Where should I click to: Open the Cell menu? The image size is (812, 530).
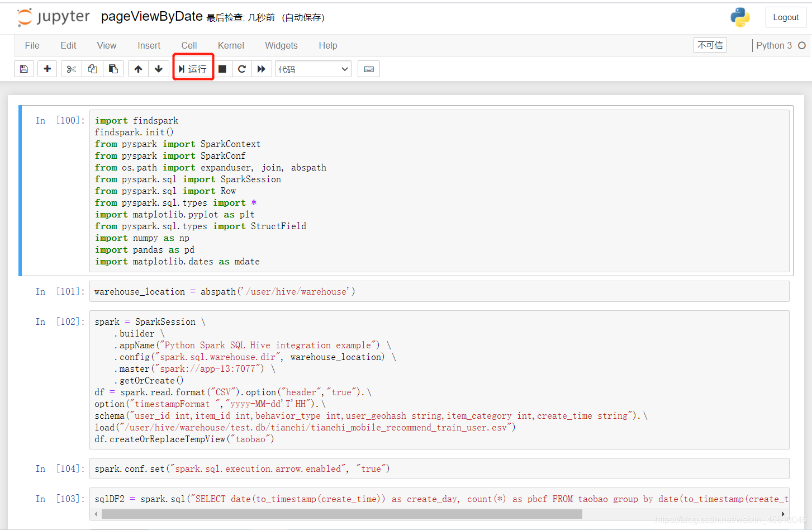coord(189,45)
